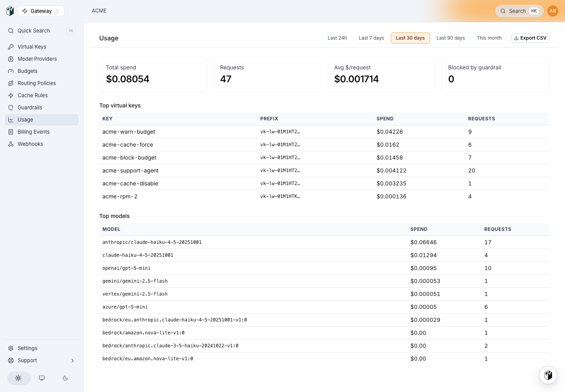Click the Guardrails shield icon
Image resolution: width=565 pixels, height=392 pixels.
tap(11, 107)
